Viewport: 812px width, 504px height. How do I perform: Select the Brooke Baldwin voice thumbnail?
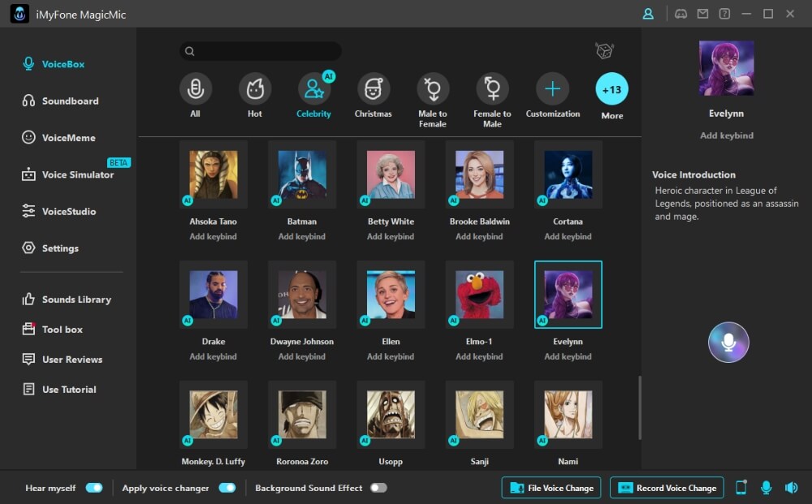[x=480, y=174]
